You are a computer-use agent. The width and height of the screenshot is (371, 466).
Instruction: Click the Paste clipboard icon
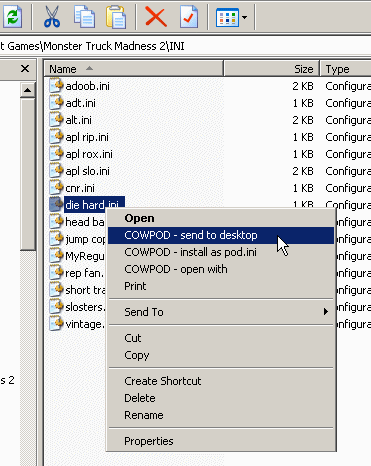click(116, 17)
